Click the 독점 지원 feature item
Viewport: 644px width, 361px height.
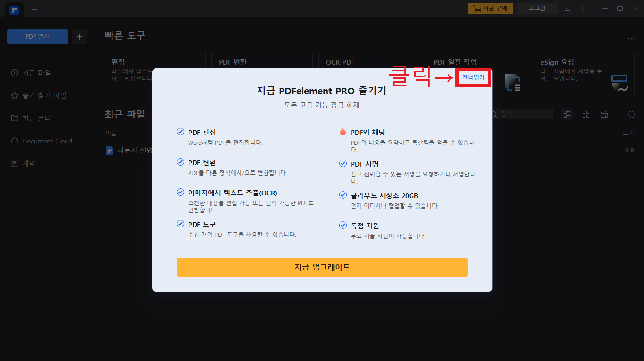[382, 231]
